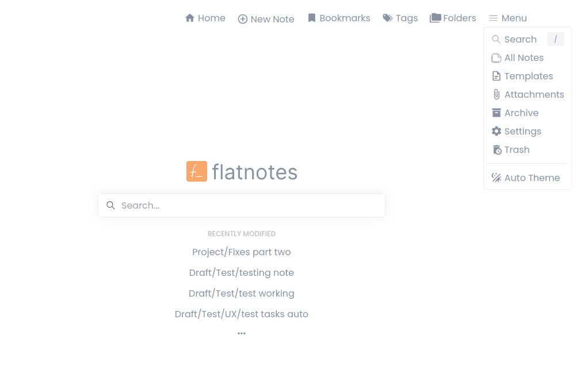The image size is (588, 365).
Task: Show more recently modified notes via ellipsis
Action: point(242,333)
